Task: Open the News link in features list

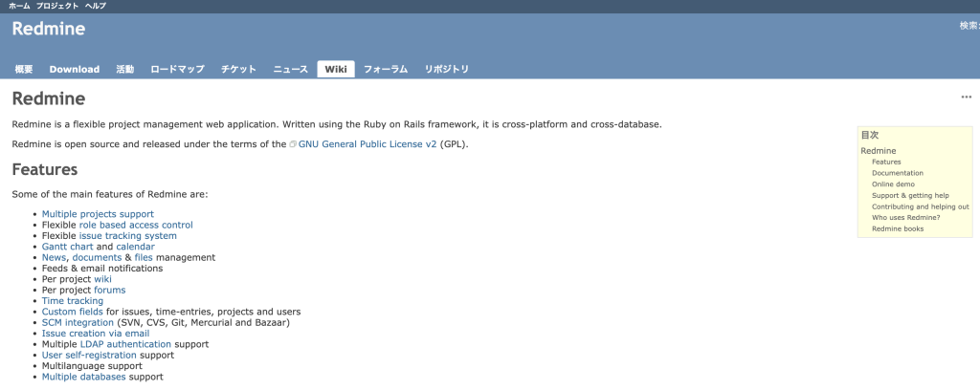Action: [x=54, y=257]
